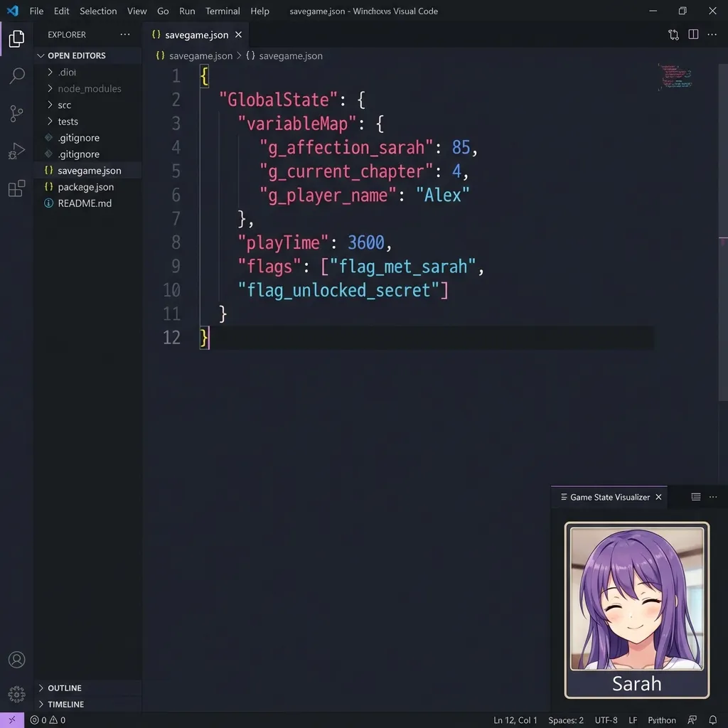This screenshot has height=728, width=728.
Task: Open the Terminal menu
Action: (x=223, y=11)
